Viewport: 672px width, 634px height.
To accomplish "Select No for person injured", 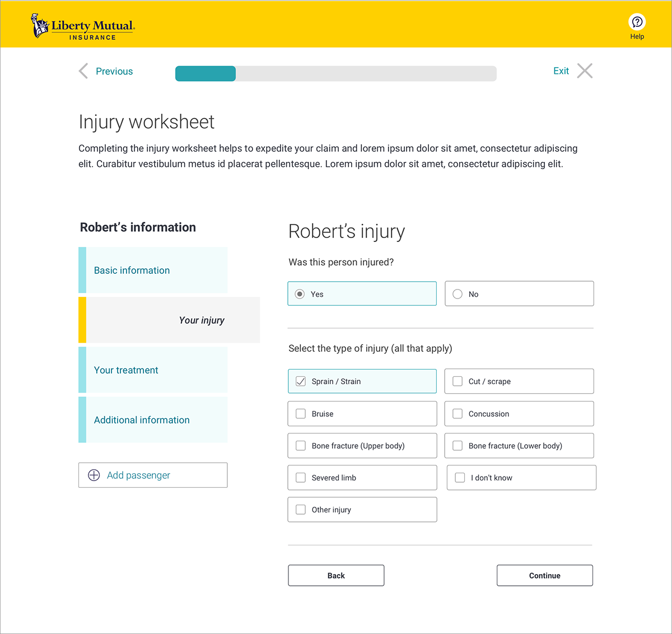I will click(458, 294).
